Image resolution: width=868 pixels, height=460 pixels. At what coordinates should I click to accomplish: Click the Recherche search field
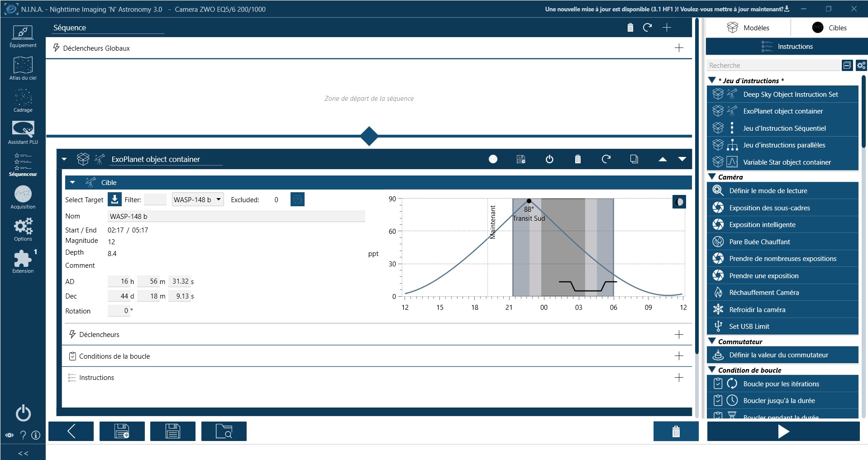click(772, 66)
